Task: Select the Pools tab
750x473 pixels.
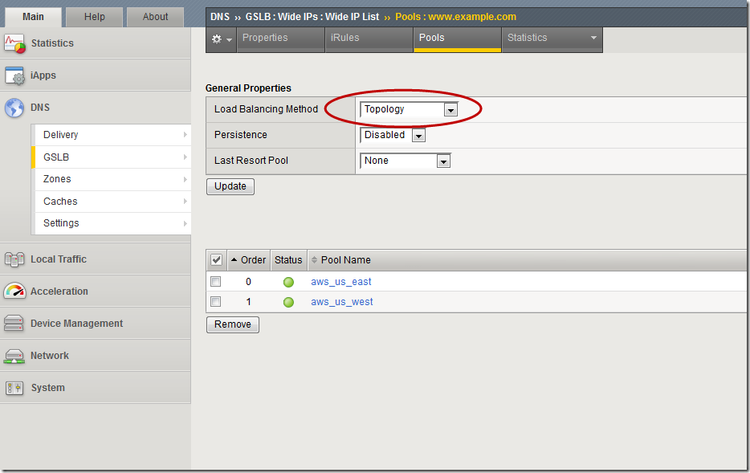Action: tap(457, 40)
